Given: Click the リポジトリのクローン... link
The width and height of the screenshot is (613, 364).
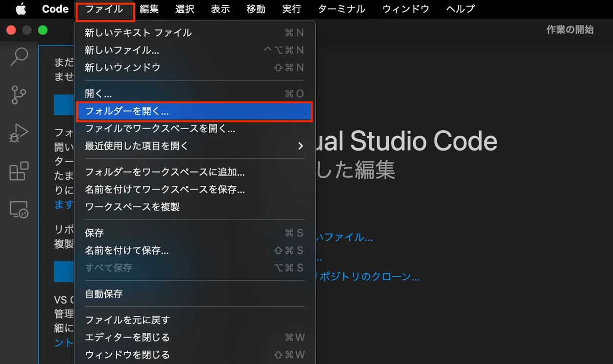Looking at the screenshot, I should pyautogui.click(x=368, y=277).
